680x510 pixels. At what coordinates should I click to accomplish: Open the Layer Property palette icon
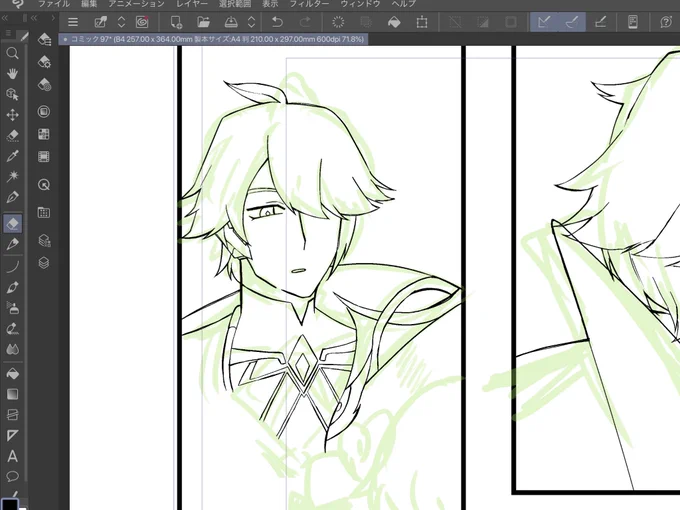(x=44, y=240)
